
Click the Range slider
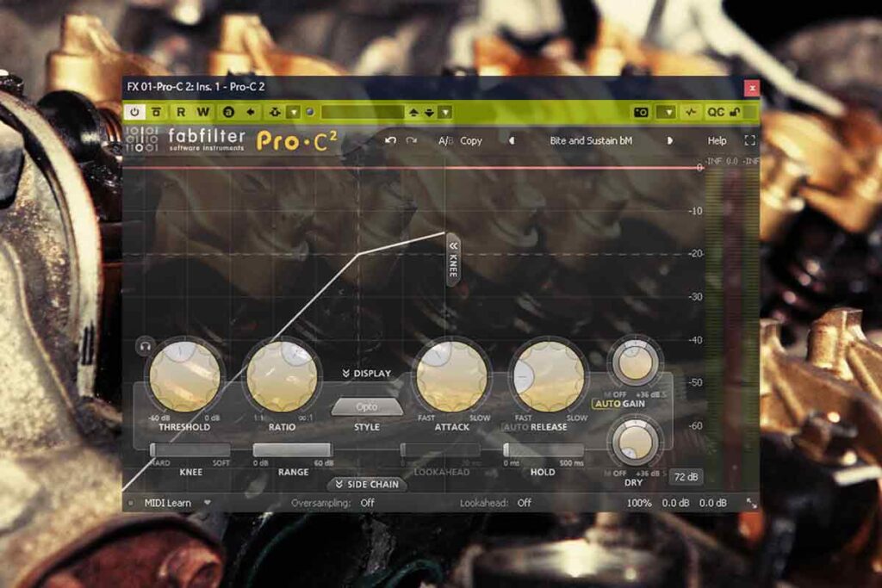tap(293, 449)
